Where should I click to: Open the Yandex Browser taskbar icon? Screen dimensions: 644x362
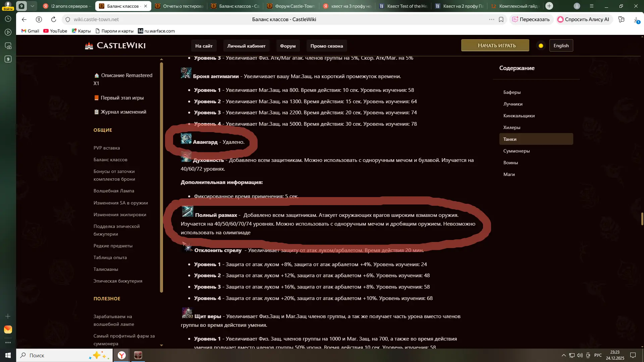pyautogui.click(x=122, y=355)
